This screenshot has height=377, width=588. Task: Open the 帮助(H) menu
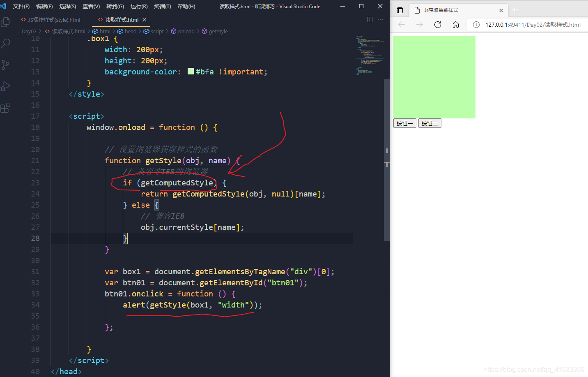[x=186, y=6]
